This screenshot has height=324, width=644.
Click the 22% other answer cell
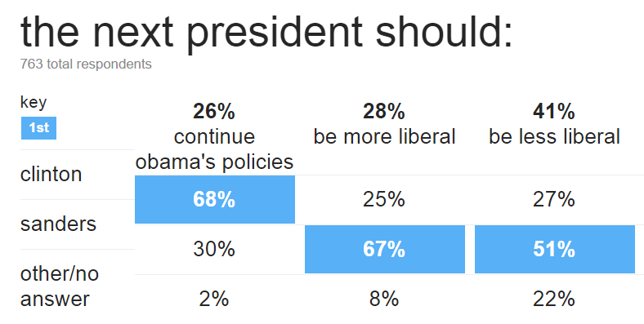(x=554, y=299)
